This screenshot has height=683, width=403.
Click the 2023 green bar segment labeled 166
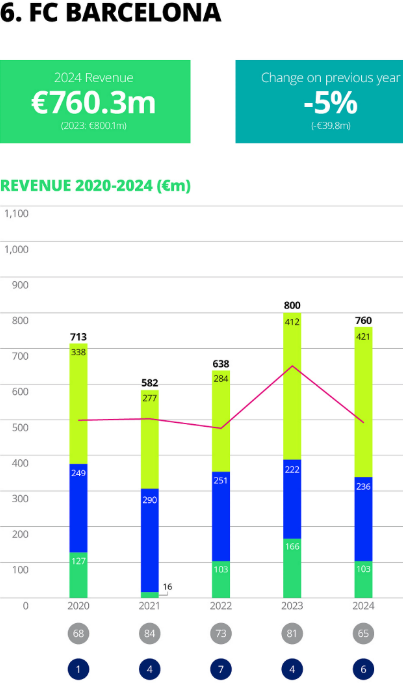292,568
